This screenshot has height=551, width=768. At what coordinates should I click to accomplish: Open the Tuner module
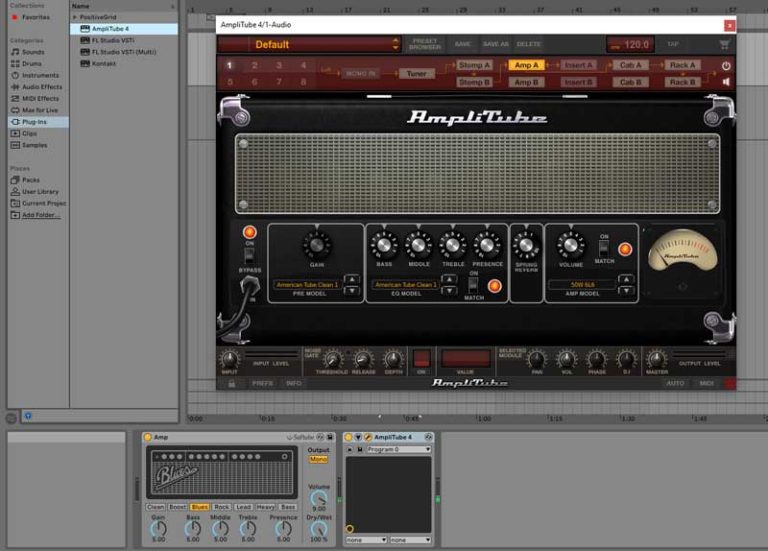tap(416, 73)
